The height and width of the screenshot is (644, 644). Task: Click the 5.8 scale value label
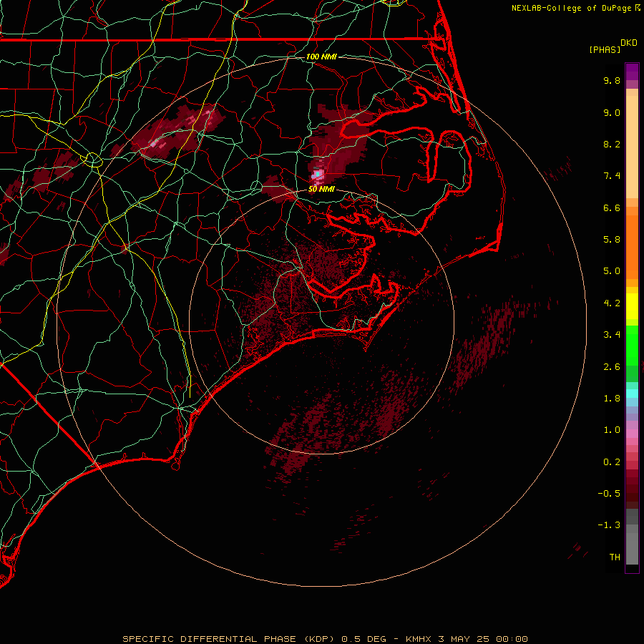point(612,240)
